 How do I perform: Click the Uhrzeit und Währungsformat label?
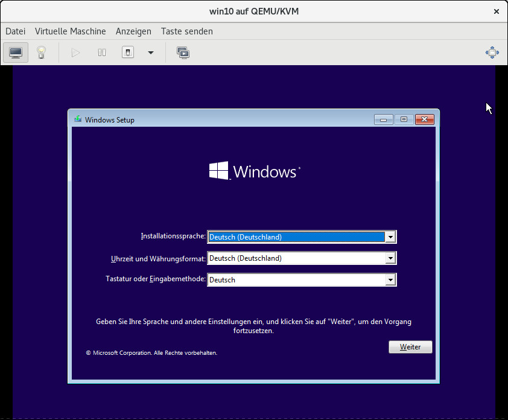[158, 259]
